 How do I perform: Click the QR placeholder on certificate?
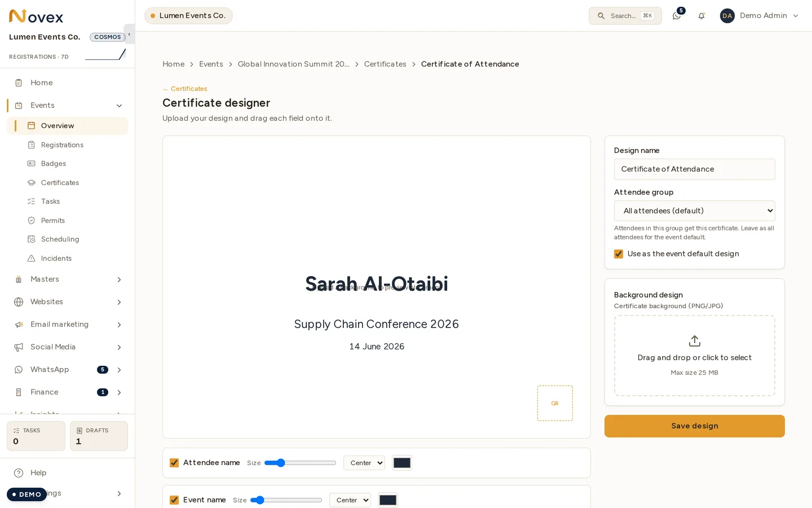(555, 403)
